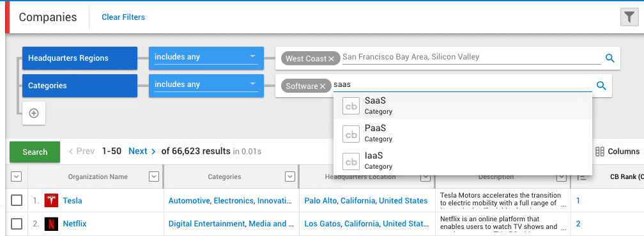The image size is (644, 236).
Task: Open Description column header dropdown
Action: [x=561, y=177]
